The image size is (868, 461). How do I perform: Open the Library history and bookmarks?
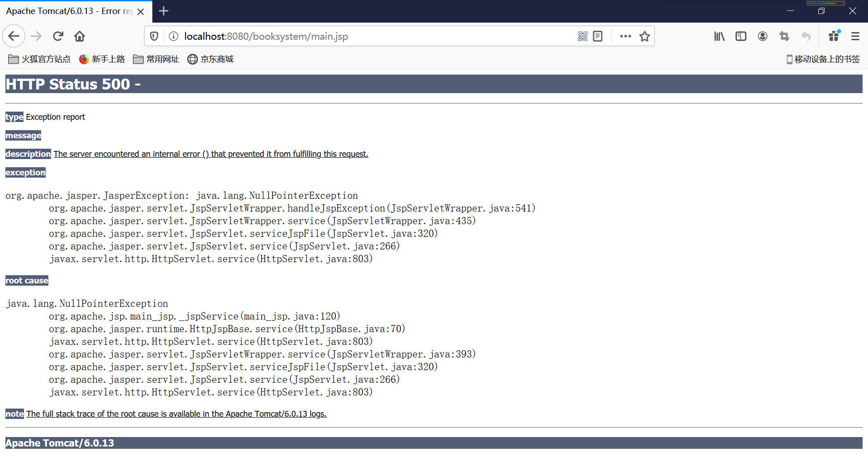point(719,36)
